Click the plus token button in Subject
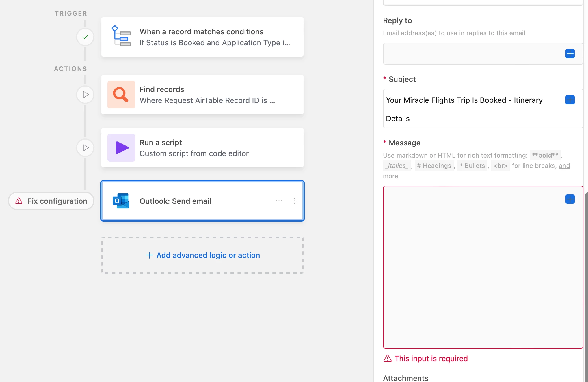The height and width of the screenshot is (382, 588). point(570,100)
